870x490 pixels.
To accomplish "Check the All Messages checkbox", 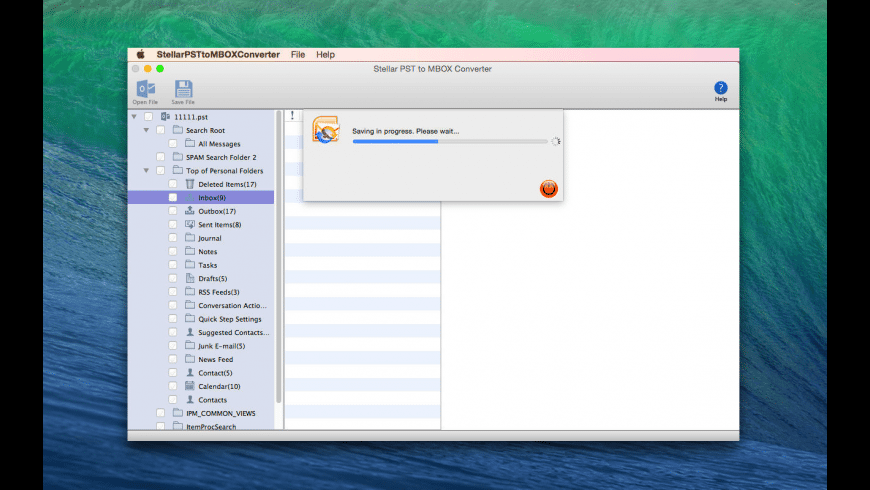I will click(173, 144).
